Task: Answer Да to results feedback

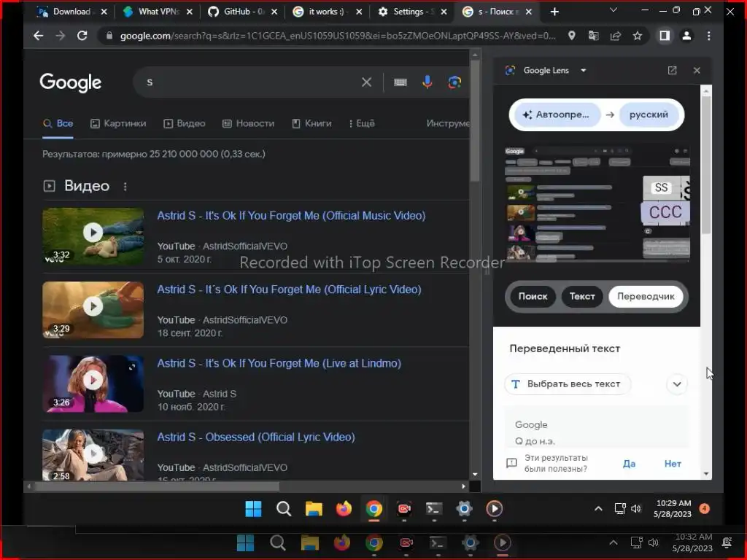Action: click(x=629, y=464)
